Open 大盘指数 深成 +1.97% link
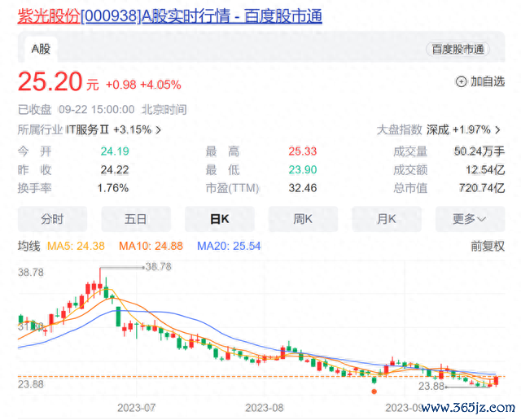The width and height of the screenshot is (521, 420). pos(439,129)
